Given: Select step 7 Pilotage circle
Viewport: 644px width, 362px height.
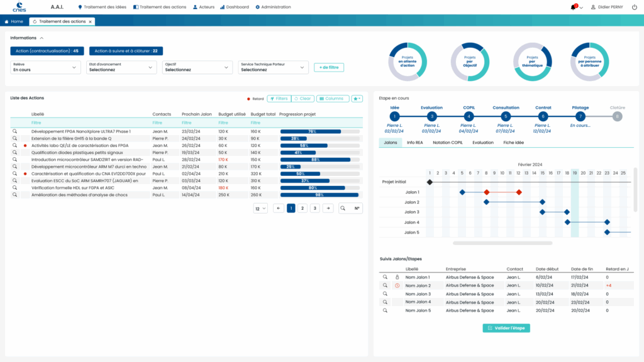Looking at the screenshot, I should pyautogui.click(x=580, y=116).
